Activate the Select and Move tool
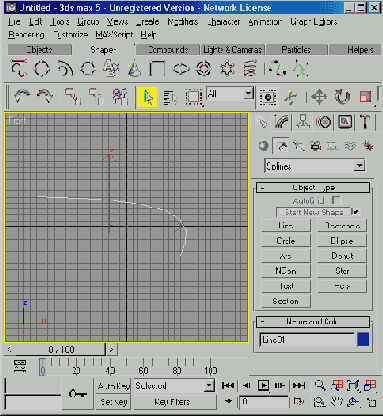The image size is (383, 416). (319, 97)
